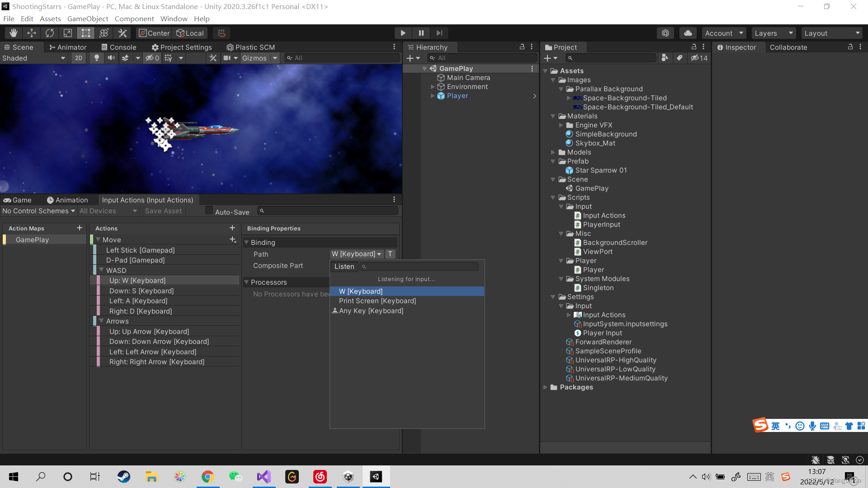This screenshot has height=488, width=868.
Task: Select Print Screen [Keyboard] option
Action: [x=377, y=301]
